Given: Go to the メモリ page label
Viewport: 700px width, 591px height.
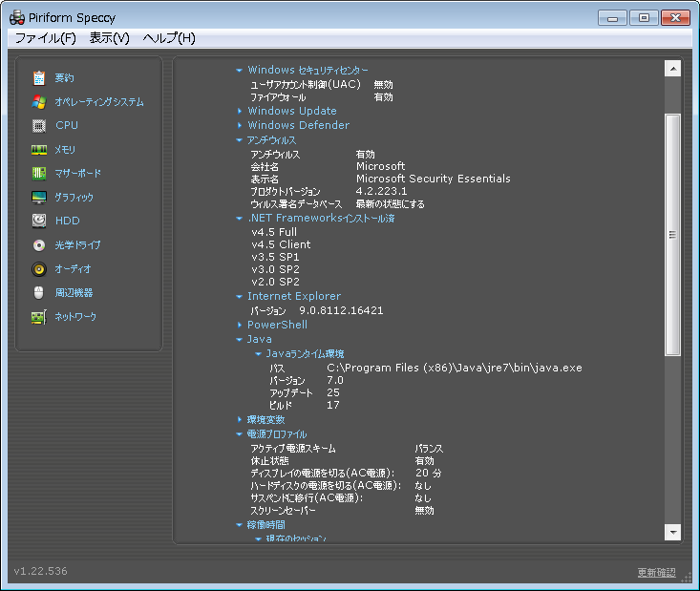Looking at the screenshot, I should click(65, 150).
